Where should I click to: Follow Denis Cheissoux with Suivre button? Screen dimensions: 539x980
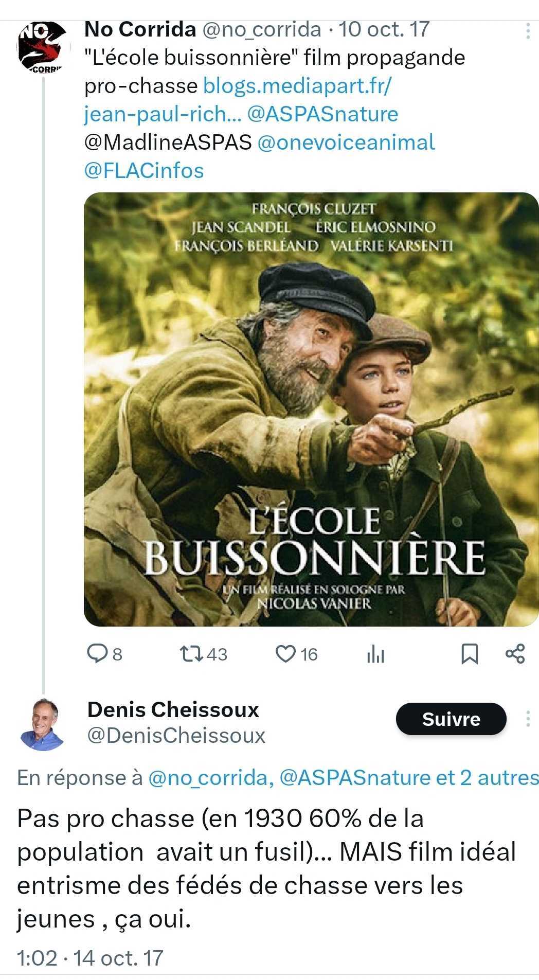(451, 719)
